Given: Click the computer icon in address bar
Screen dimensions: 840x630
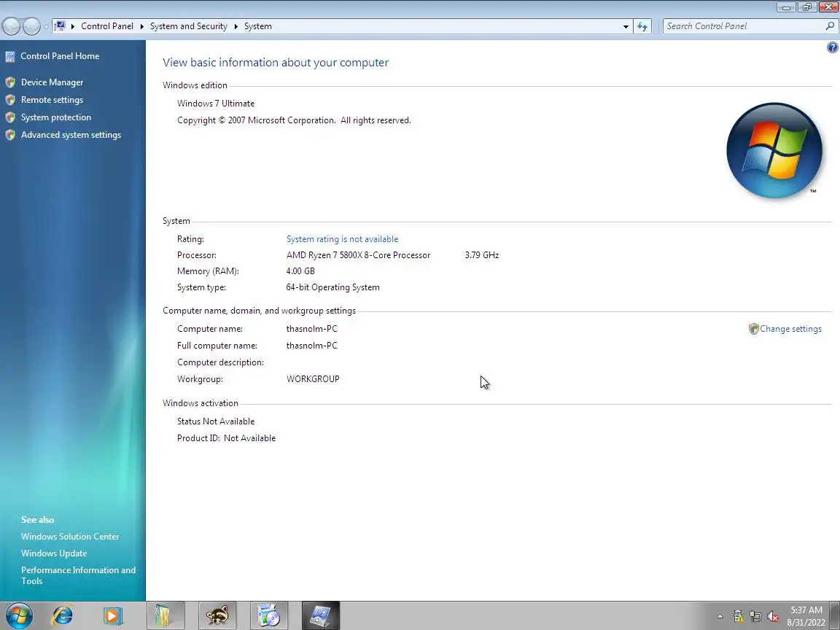Looking at the screenshot, I should click(x=60, y=26).
